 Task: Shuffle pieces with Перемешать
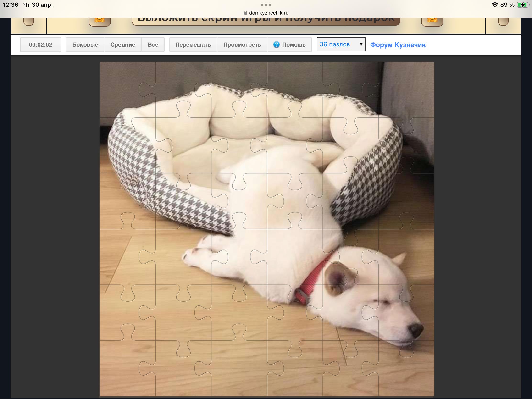click(x=193, y=44)
